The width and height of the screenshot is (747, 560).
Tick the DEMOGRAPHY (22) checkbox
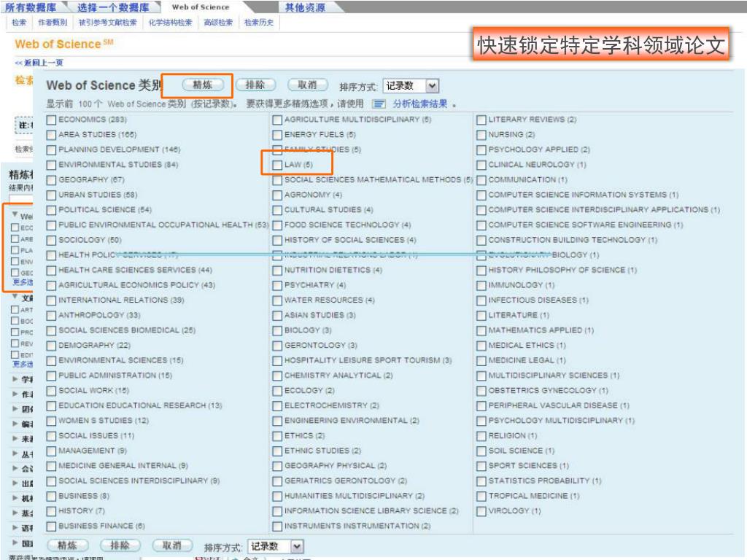(x=52, y=346)
